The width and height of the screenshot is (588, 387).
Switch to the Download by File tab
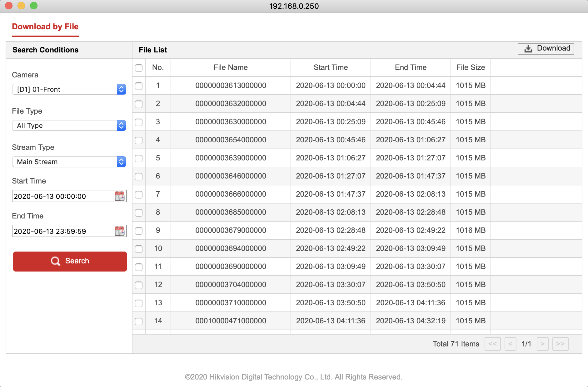pos(45,27)
